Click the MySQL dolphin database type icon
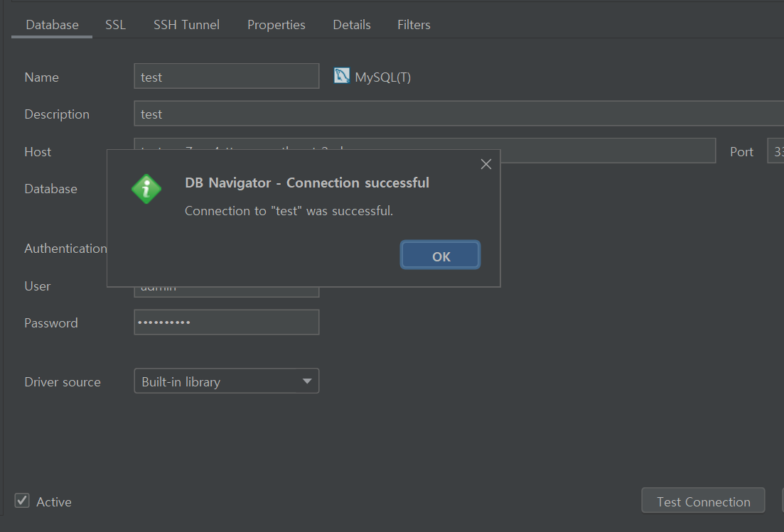This screenshot has height=532, width=784. pyautogui.click(x=341, y=76)
